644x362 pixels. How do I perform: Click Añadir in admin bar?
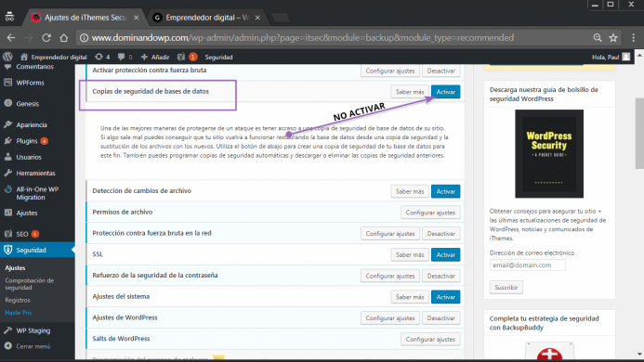pos(155,57)
